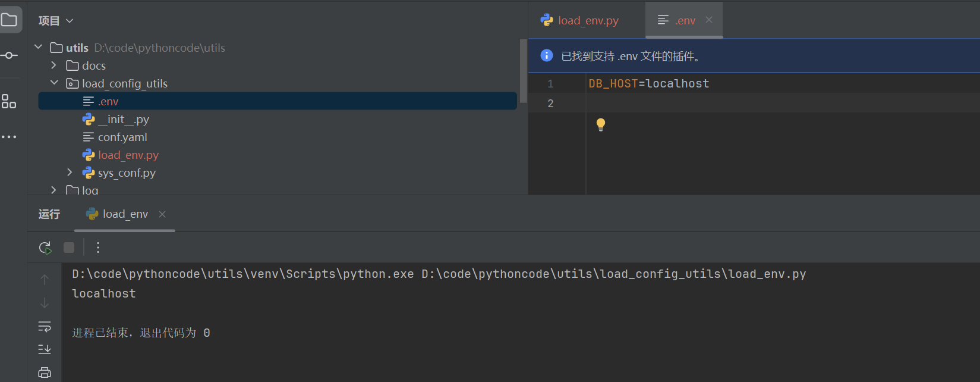The height and width of the screenshot is (382, 980).
Task: Collapse the load_config_utils folder
Action: [x=54, y=83]
